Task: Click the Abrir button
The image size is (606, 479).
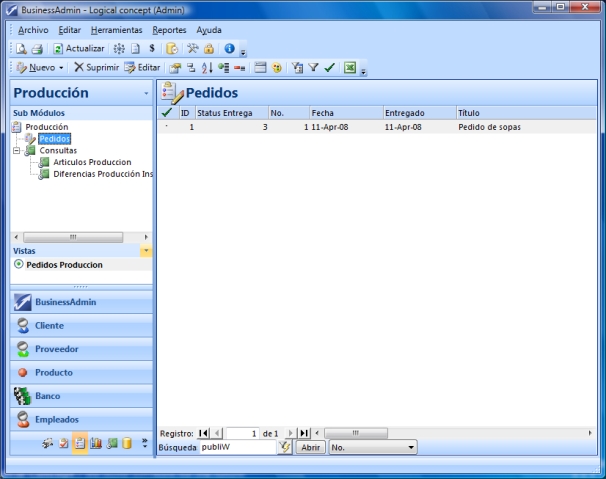Action: tap(310, 447)
